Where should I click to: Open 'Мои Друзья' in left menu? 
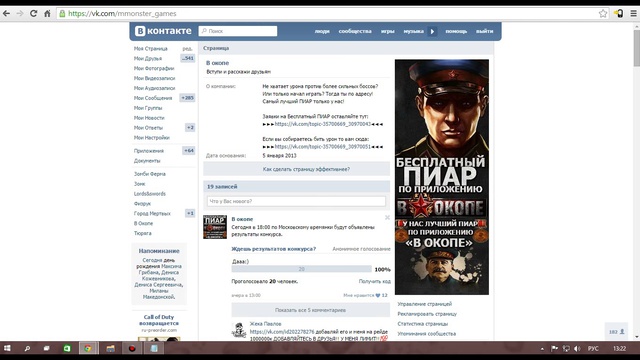(148, 58)
